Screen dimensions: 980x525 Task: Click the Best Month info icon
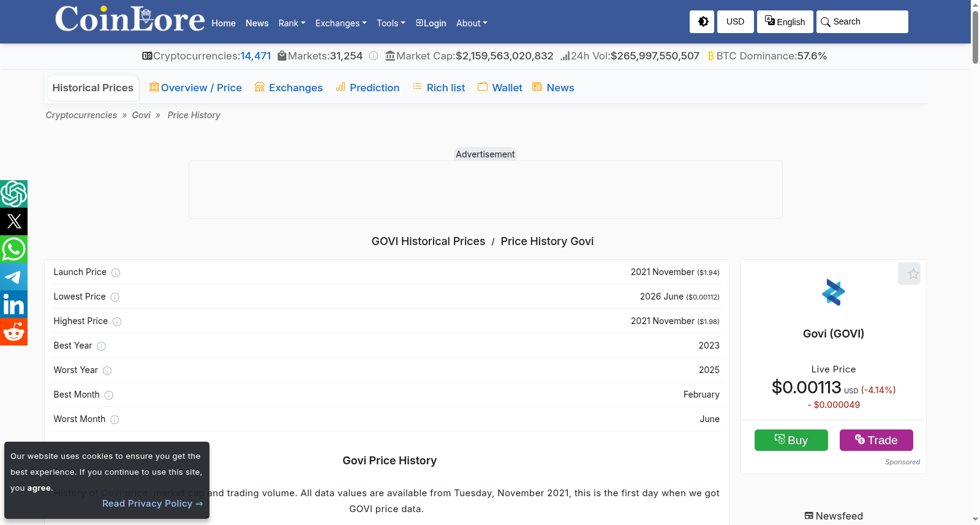pos(109,395)
